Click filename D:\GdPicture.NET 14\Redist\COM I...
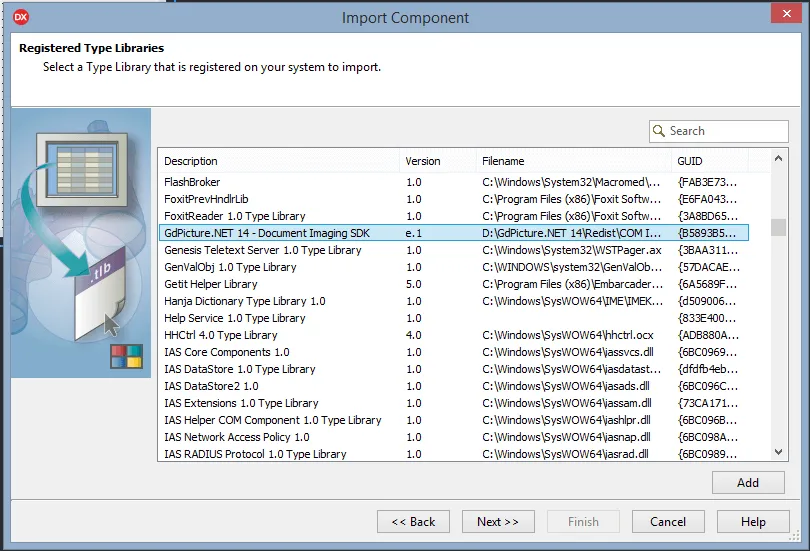 click(571, 233)
